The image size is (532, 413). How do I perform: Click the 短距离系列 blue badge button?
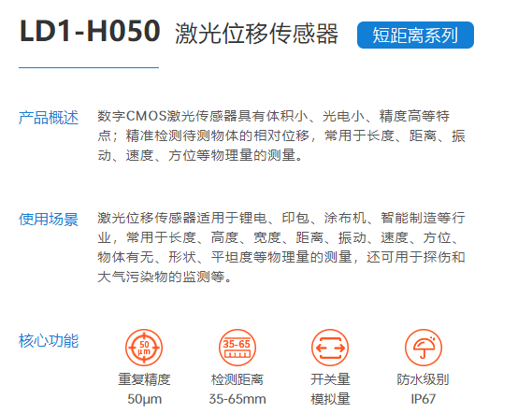(415, 35)
